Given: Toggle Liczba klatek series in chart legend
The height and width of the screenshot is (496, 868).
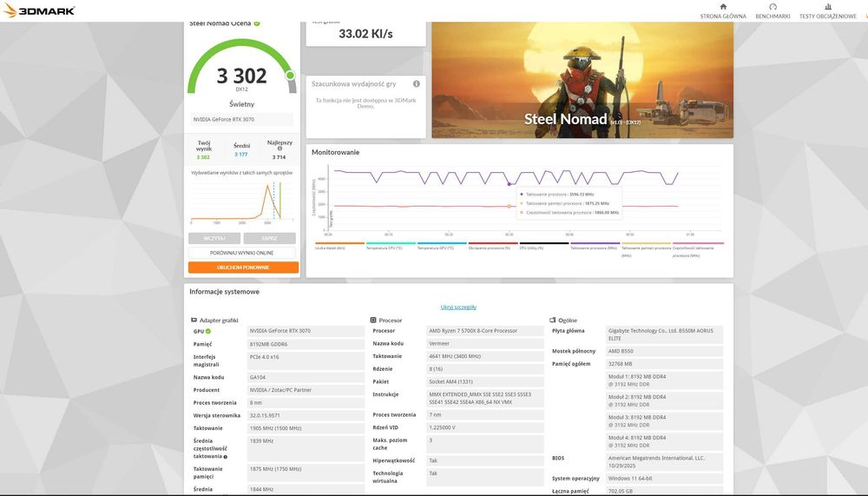Looking at the screenshot, I should (339, 246).
